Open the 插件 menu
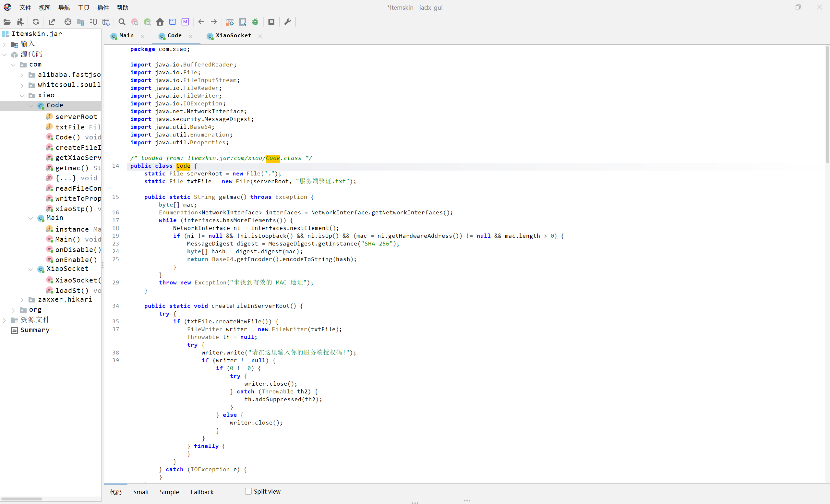 (x=103, y=7)
